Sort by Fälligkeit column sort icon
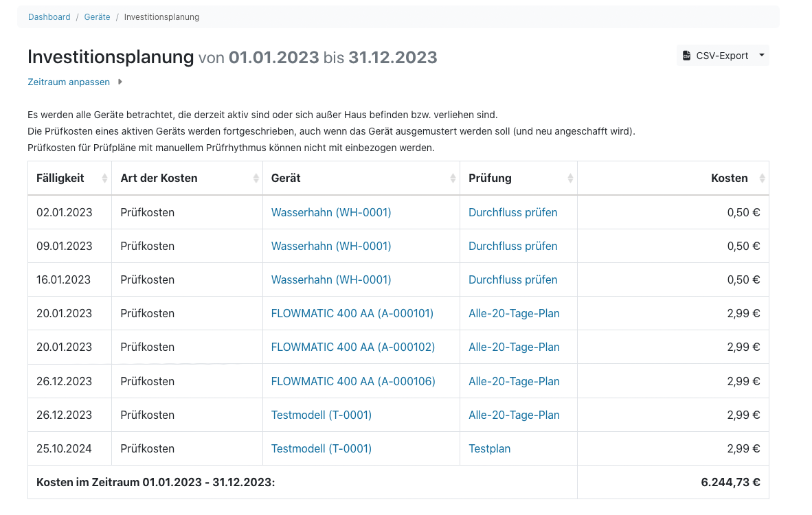Image resolution: width=812 pixels, height=515 pixels. (104, 179)
